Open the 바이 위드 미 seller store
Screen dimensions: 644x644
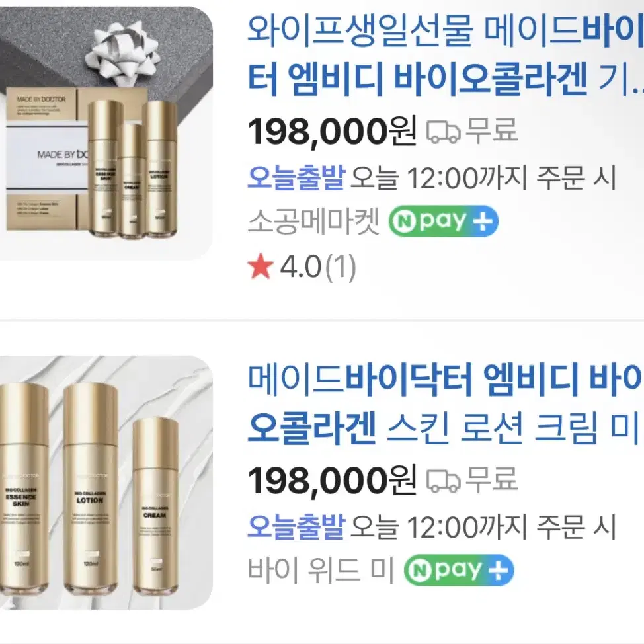tap(321, 571)
